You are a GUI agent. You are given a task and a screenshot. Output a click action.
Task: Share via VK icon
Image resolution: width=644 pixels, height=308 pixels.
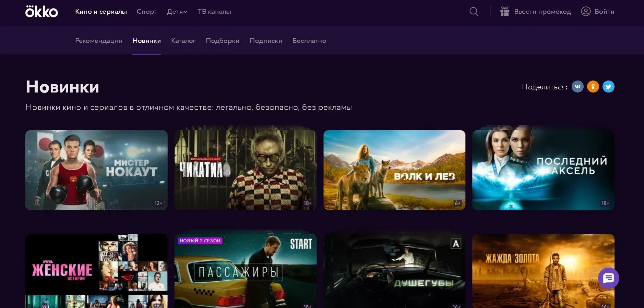(577, 87)
